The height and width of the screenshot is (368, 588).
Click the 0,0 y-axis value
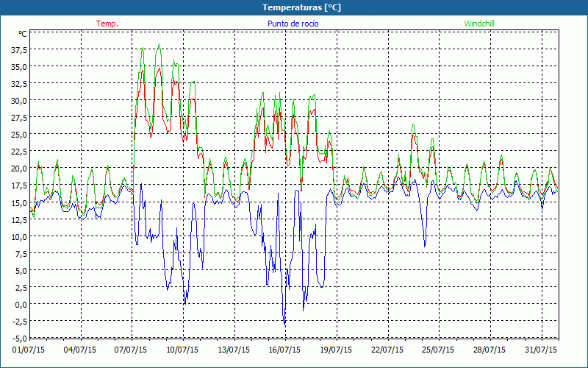click(21, 304)
